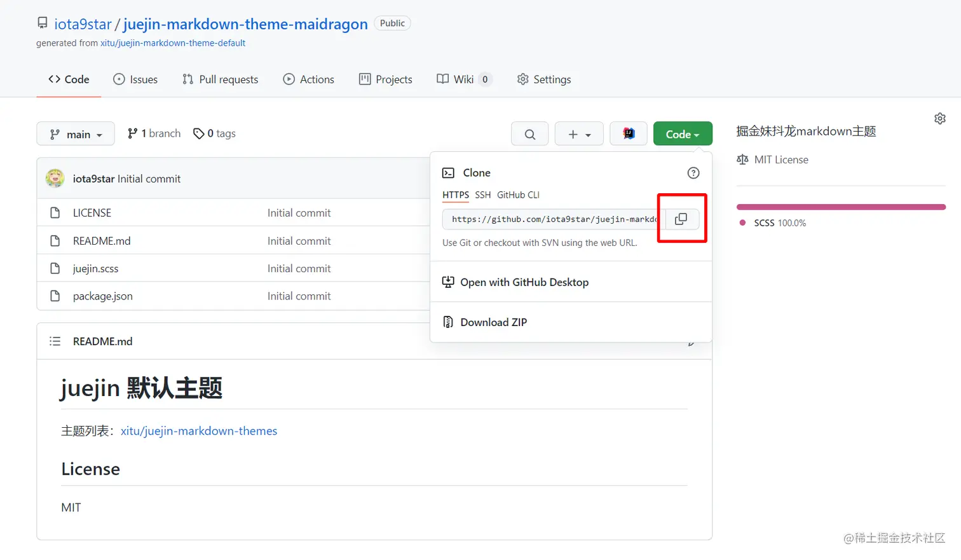Click the Public visibility badge
Image resolution: width=961 pixels, height=560 pixels.
click(x=392, y=24)
